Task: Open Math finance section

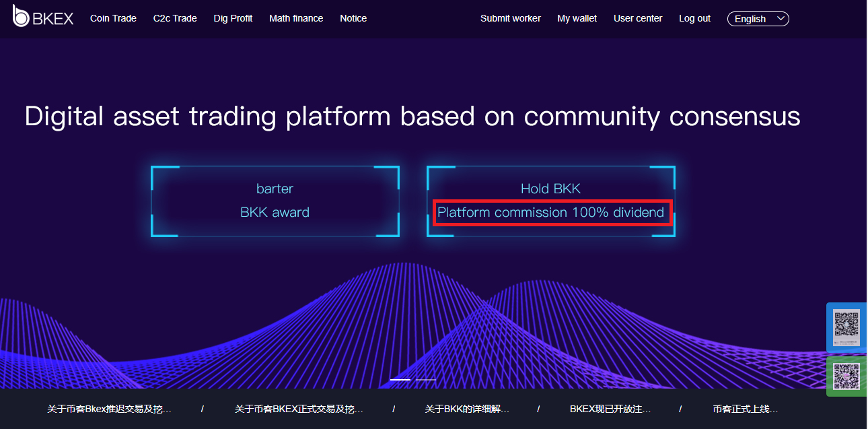Action: 296,18
